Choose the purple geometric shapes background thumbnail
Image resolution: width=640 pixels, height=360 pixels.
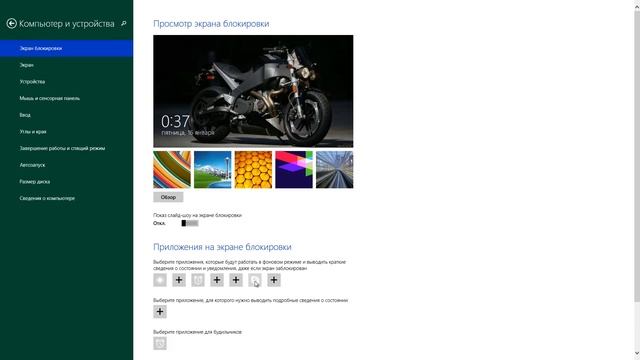pos(294,170)
